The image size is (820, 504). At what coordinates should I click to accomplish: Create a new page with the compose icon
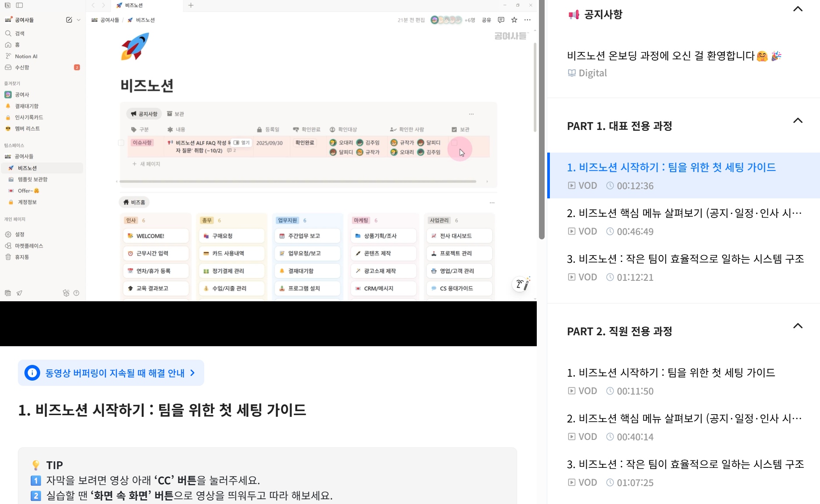coord(69,20)
